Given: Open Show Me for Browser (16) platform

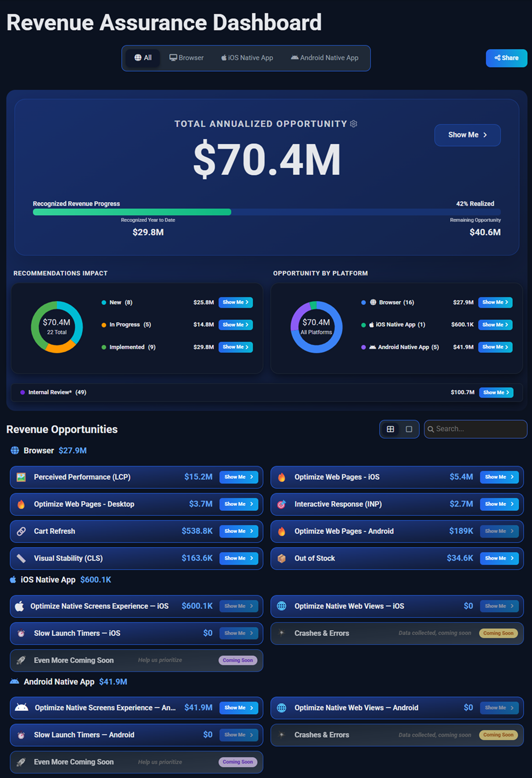Looking at the screenshot, I should click(x=495, y=302).
